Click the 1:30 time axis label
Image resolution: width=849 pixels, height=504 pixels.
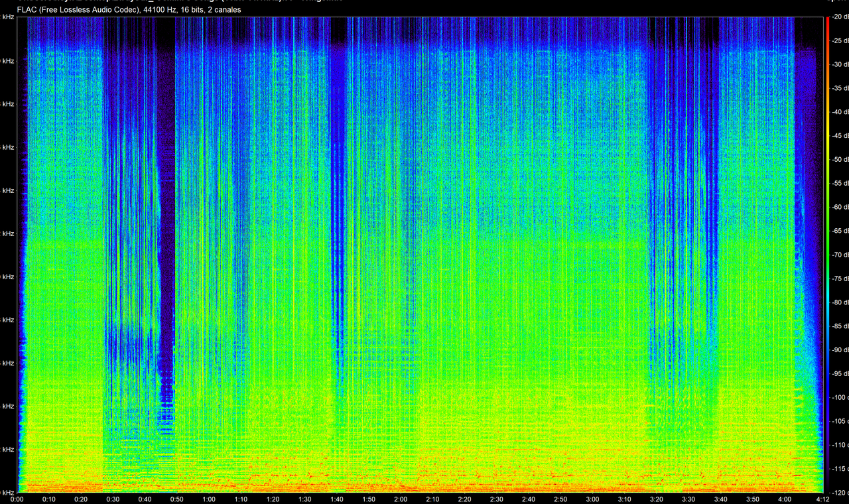pyautogui.click(x=305, y=499)
